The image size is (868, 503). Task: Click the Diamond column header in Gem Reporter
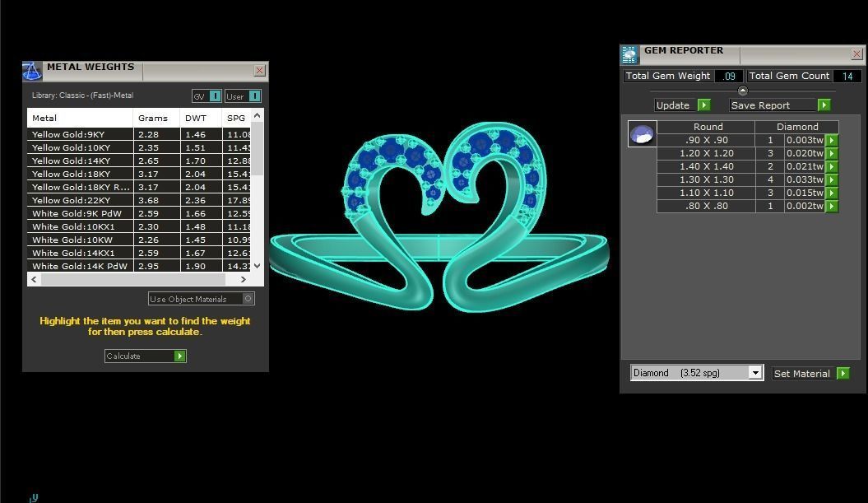coord(797,127)
